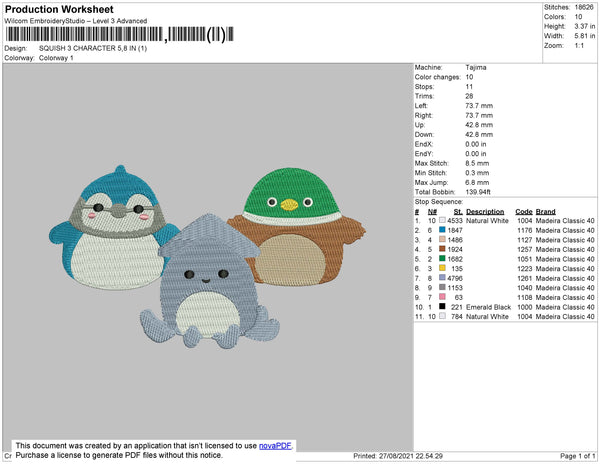Select the Natural White swatch in row 11

click(442, 316)
